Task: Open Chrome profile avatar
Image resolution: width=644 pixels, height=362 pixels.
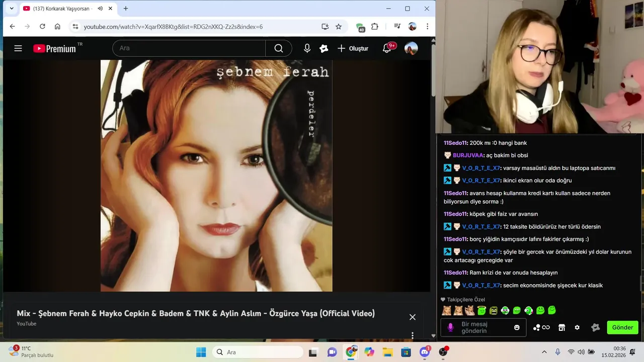Action: [x=412, y=26]
